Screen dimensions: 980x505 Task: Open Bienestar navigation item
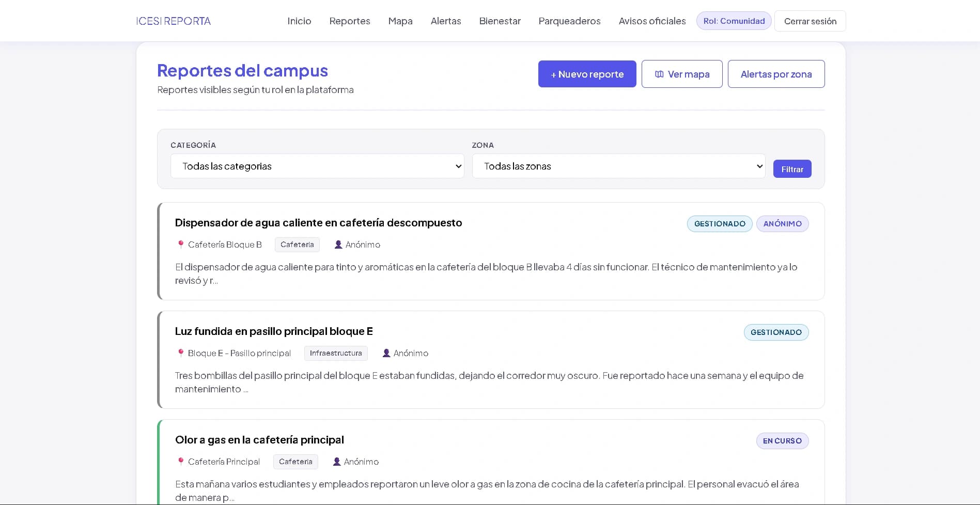500,21
